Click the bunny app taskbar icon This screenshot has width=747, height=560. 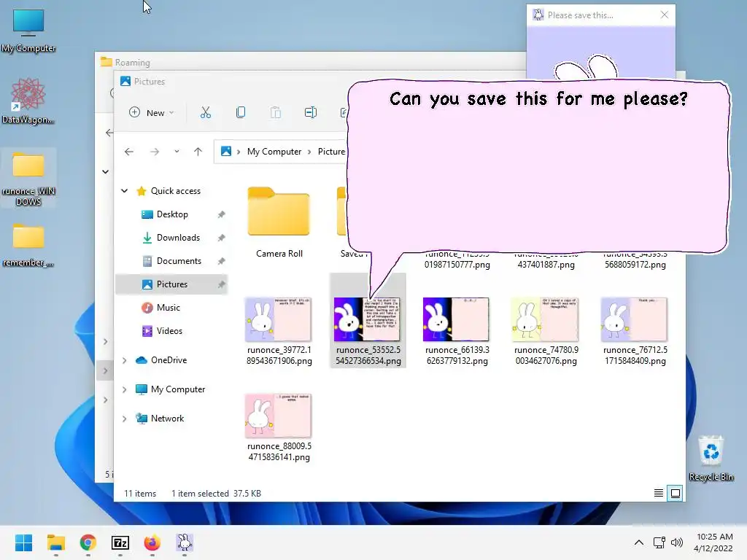185,542
